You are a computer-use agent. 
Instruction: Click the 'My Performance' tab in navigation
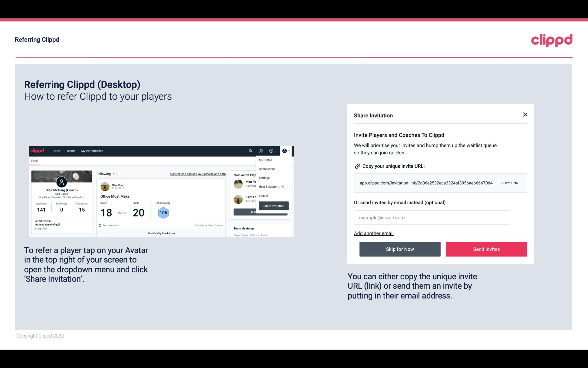click(x=92, y=151)
